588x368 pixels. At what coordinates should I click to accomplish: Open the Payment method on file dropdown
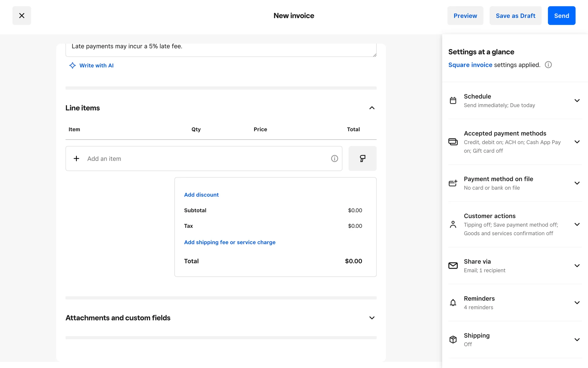point(577,183)
